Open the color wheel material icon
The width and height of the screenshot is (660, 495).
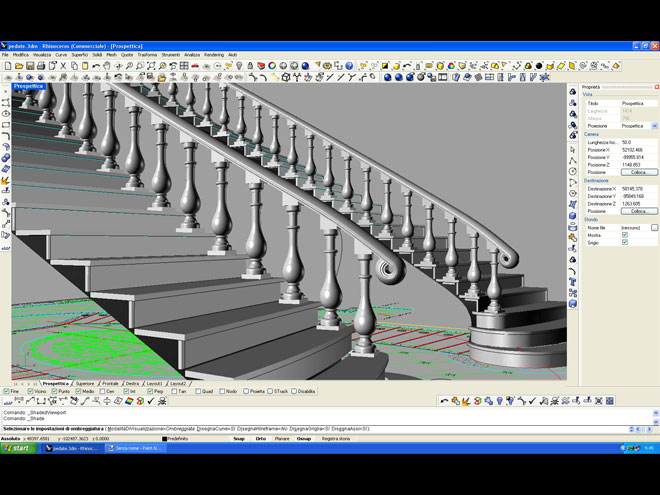[x=272, y=66]
